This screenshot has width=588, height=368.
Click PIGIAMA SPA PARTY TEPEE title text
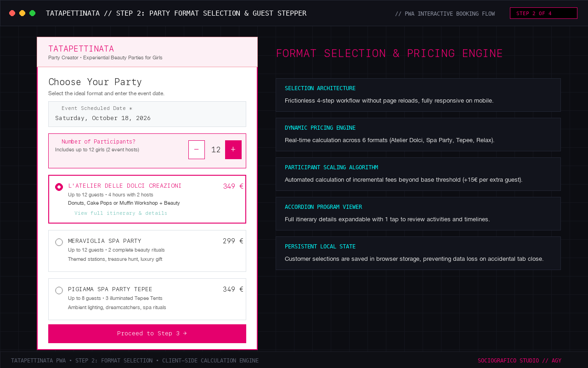(110, 289)
